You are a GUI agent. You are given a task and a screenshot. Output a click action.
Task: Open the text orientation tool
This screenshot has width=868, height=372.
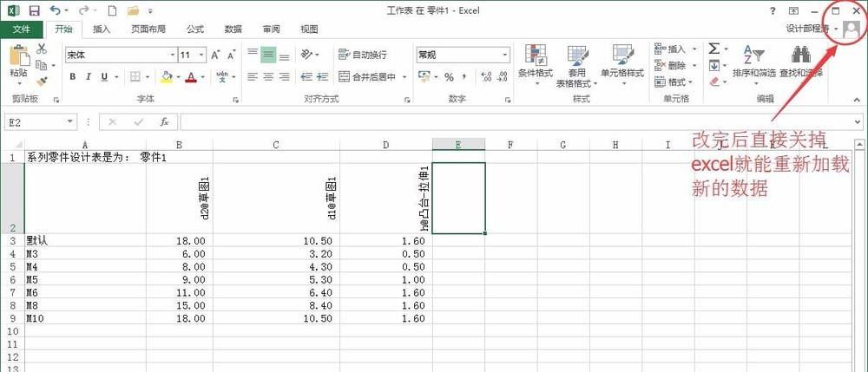306,55
